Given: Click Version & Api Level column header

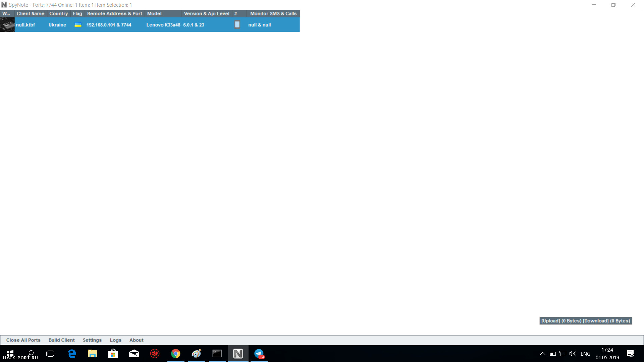Looking at the screenshot, I should (207, 13).
